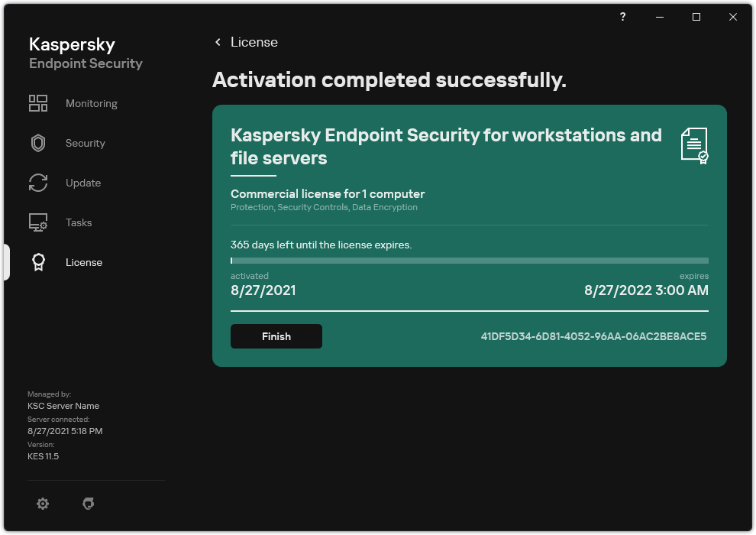
Task: Click the Kaspersky Endpoint Security logo text
Action: coord(86,53)
